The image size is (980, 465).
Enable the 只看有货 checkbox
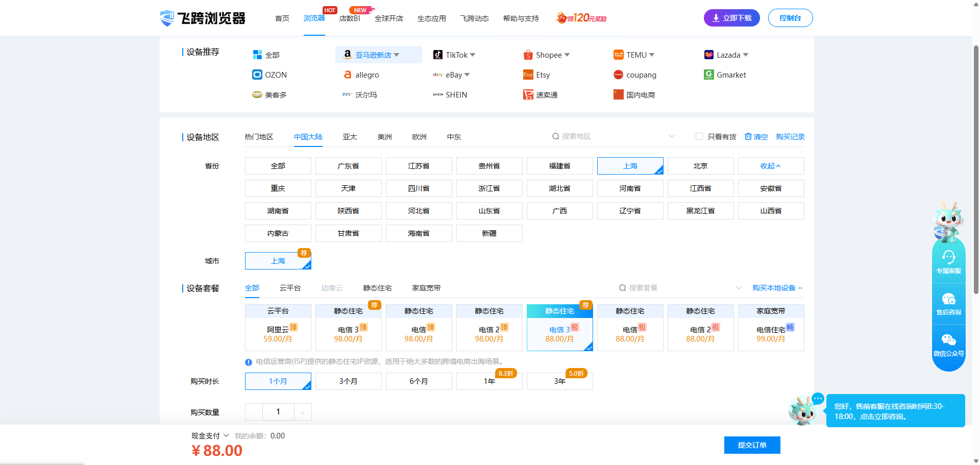[x=699, y=136]
